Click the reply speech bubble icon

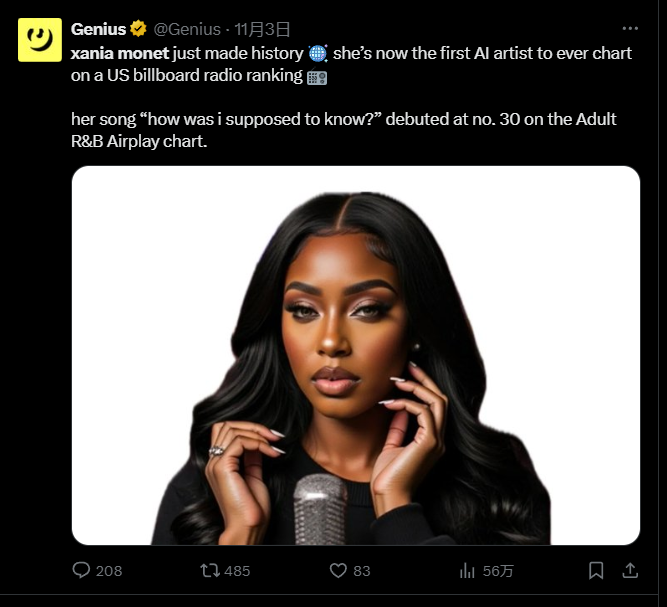[81, 570]
